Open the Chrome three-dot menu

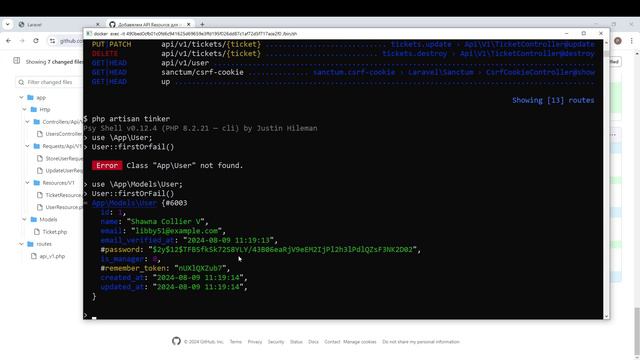631,41
